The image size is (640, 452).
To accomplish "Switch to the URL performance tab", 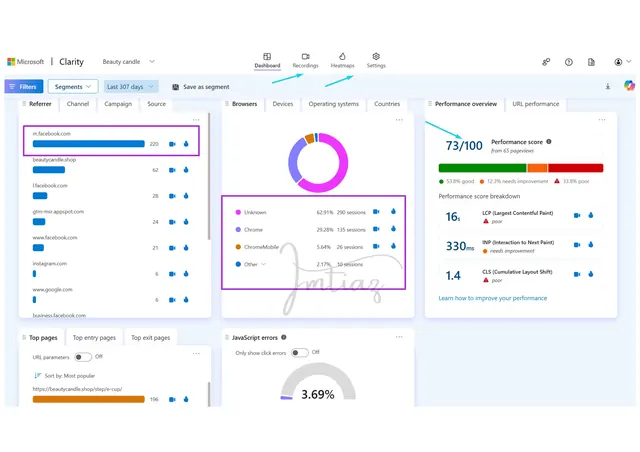I will point(536,104).
